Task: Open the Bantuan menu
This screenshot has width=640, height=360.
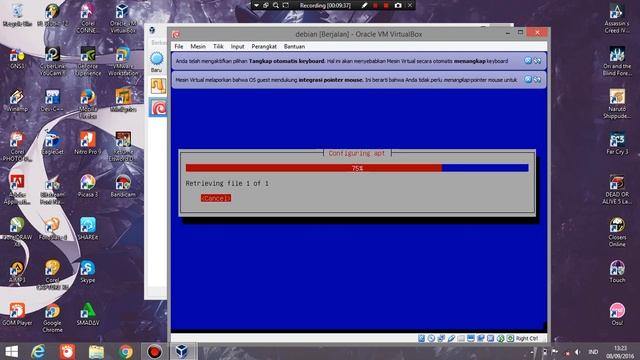Action: (294, 47)
